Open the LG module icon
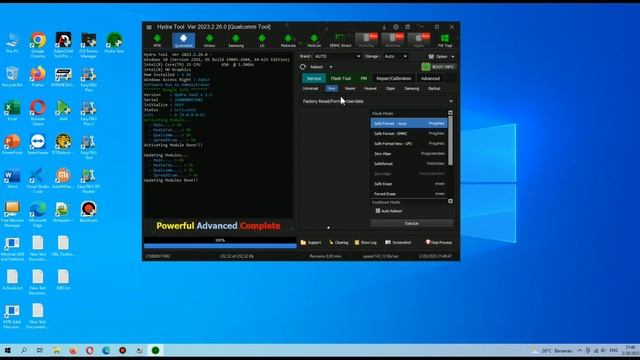 pos(262,40)
